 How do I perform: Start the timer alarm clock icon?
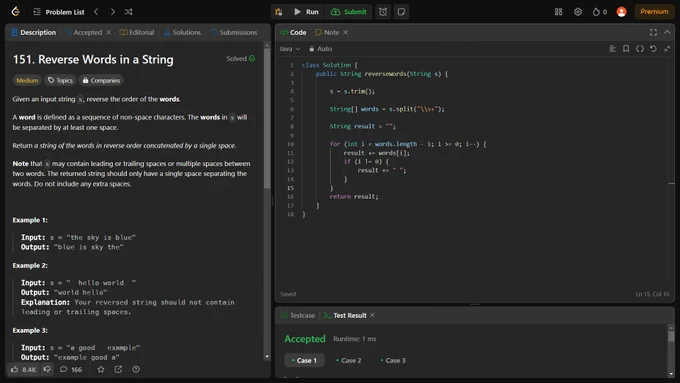point(383,12)
